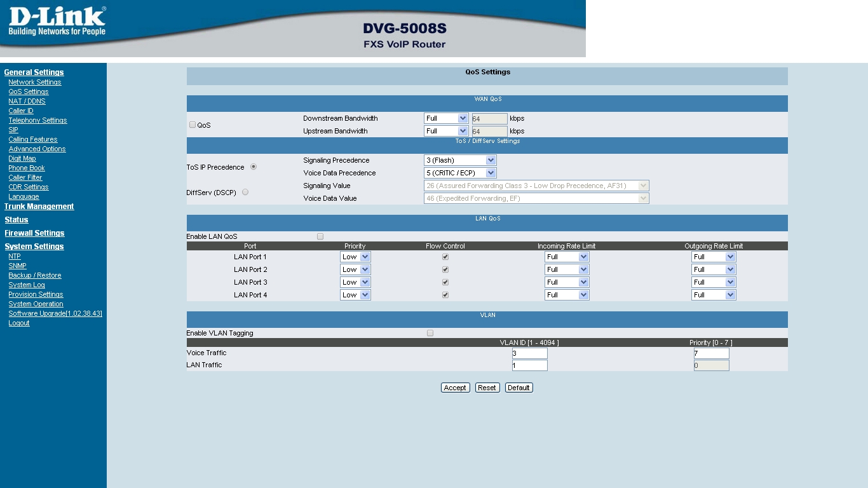868x488 pixels.
Task: Open LAN Port 4 Outgoing Rate Limit dropdown
Action: [x=714, y=295]
